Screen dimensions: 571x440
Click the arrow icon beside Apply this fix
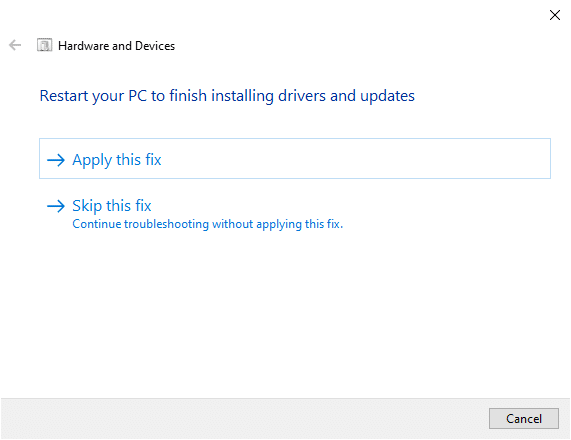point(56,160)
